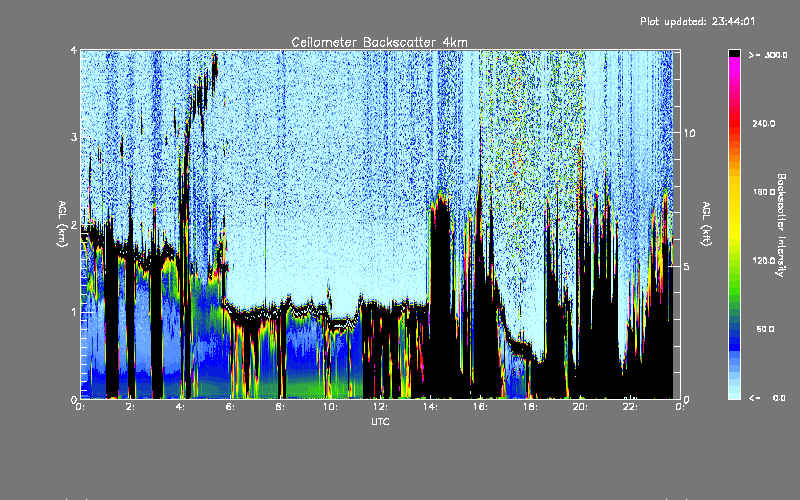Click the left y-axis tick label 3
The height and width of the screenshot is (500, 800).
tap(74, 137)
